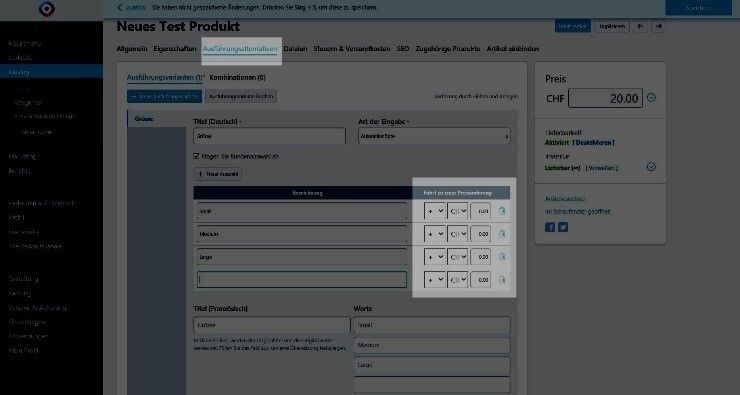Focus the Medium option name field
This screenshot has height=395, width=740.
click(302, 234)
